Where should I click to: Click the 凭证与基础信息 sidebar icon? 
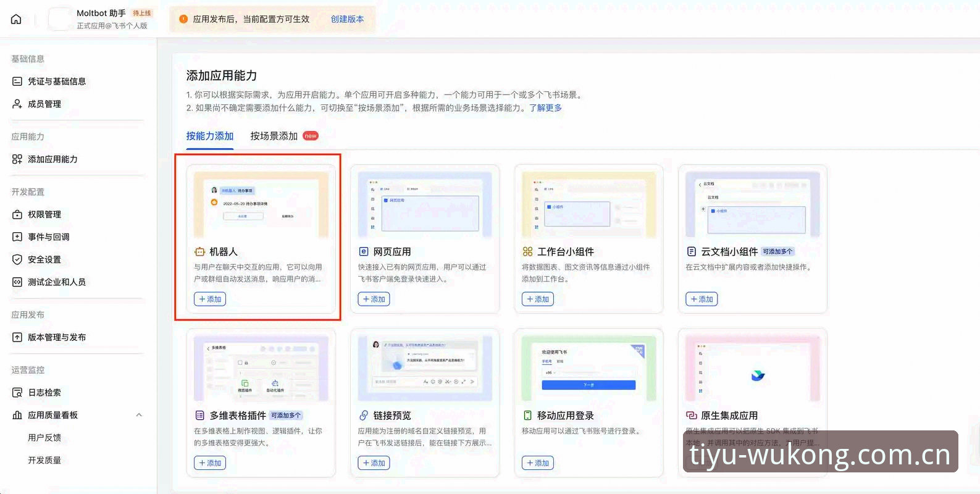[x=17, y=82]
